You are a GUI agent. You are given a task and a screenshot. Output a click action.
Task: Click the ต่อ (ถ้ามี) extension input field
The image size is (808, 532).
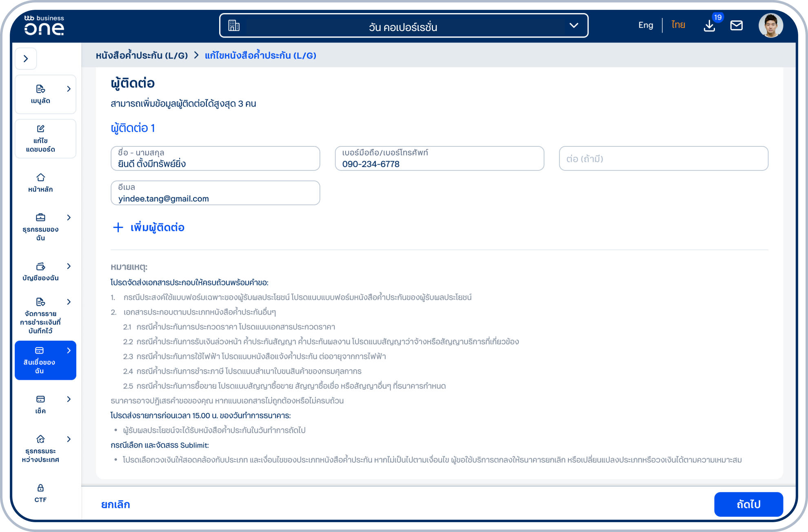663,159
